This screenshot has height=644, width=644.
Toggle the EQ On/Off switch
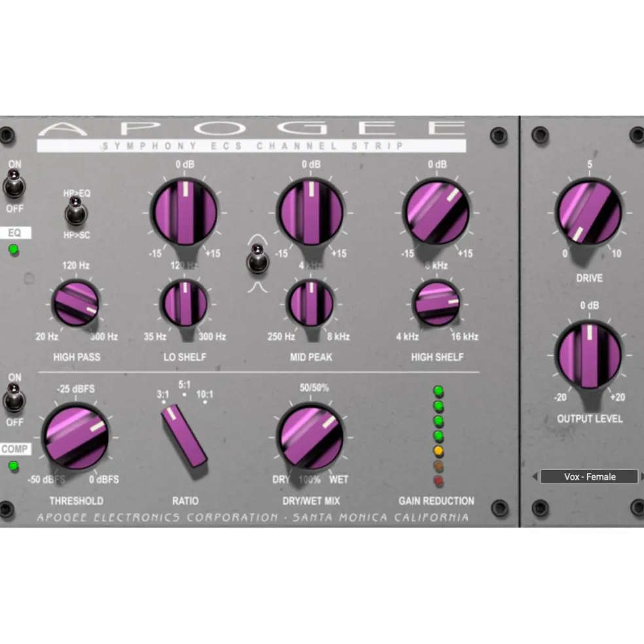[x=14, y=185]
